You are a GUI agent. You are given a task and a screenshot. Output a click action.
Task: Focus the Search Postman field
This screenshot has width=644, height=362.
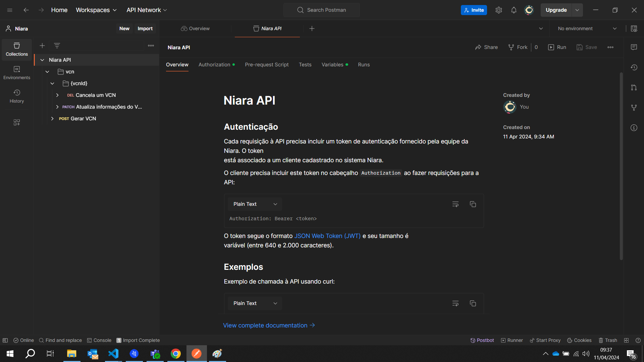(322, 10)
